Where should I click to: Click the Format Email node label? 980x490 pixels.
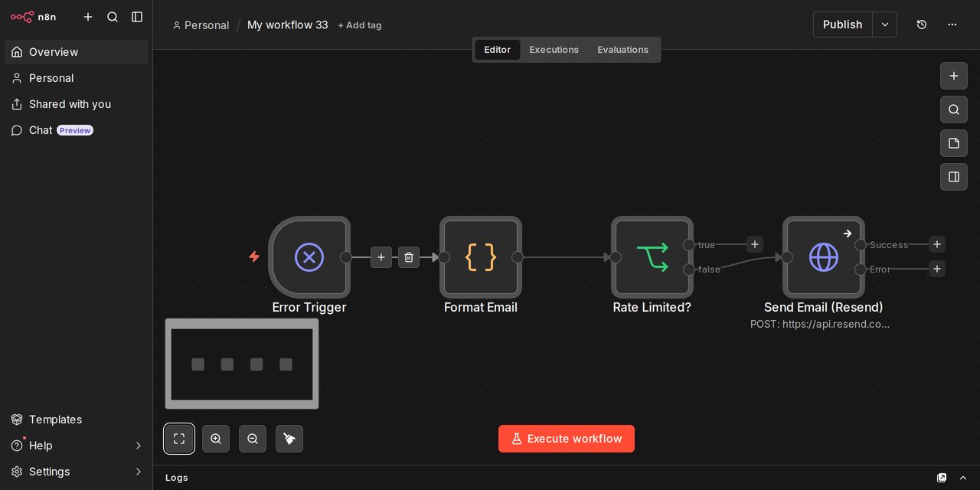[481, 307]
